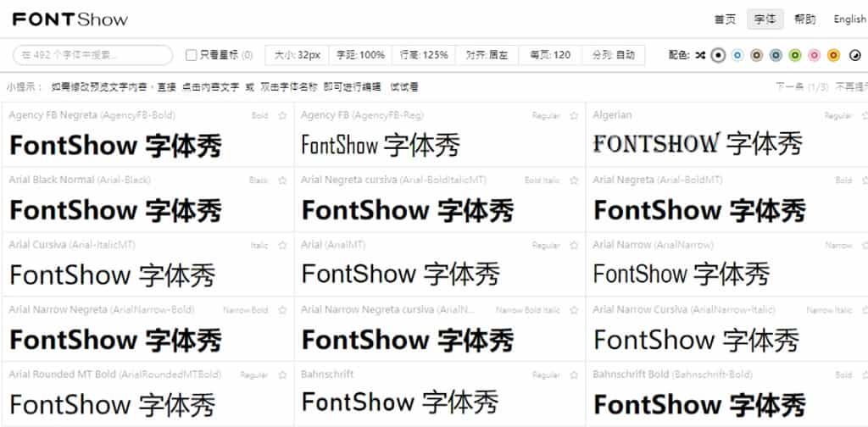Open the 行高: 125% line-height dropdown

point(424,55)
